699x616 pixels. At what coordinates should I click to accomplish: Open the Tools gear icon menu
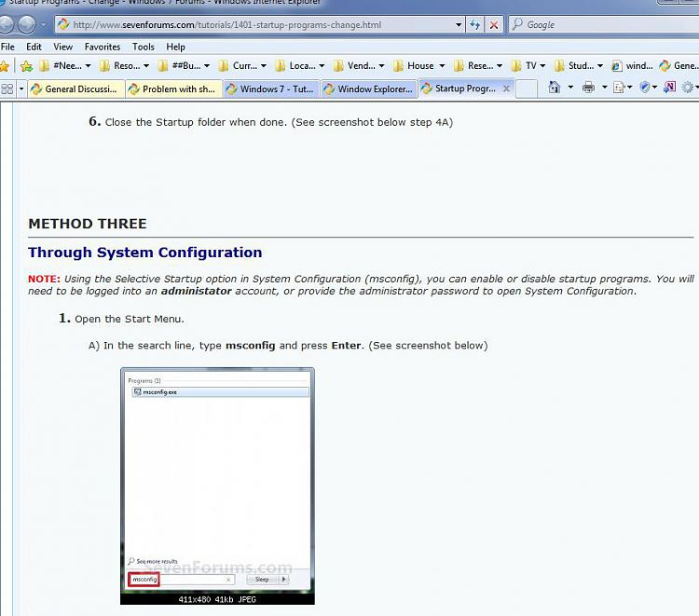(690, 88)
